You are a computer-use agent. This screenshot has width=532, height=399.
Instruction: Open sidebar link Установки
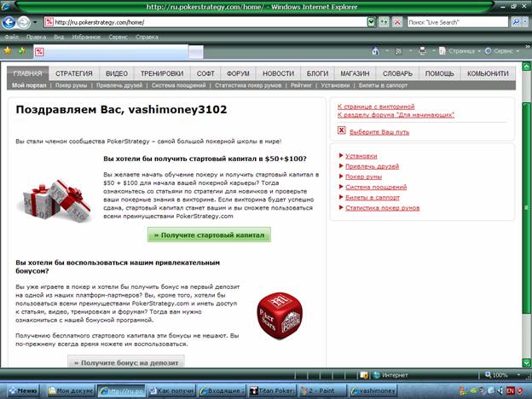[x=361, y=156]
